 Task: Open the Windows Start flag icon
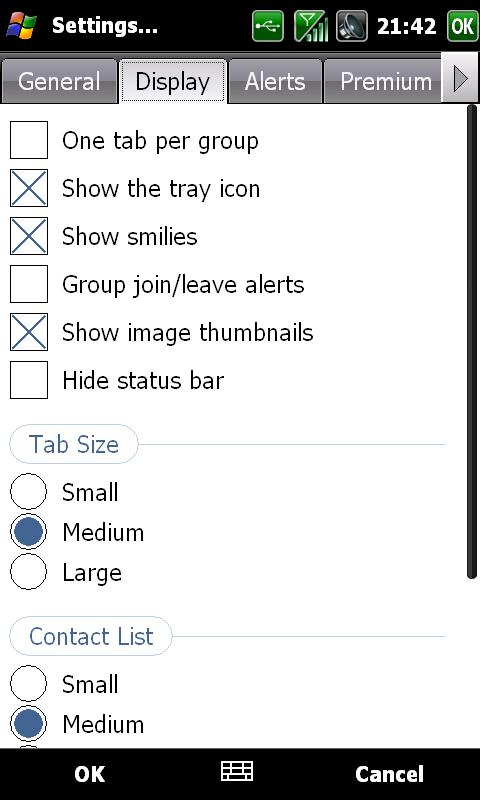[20, 26]
